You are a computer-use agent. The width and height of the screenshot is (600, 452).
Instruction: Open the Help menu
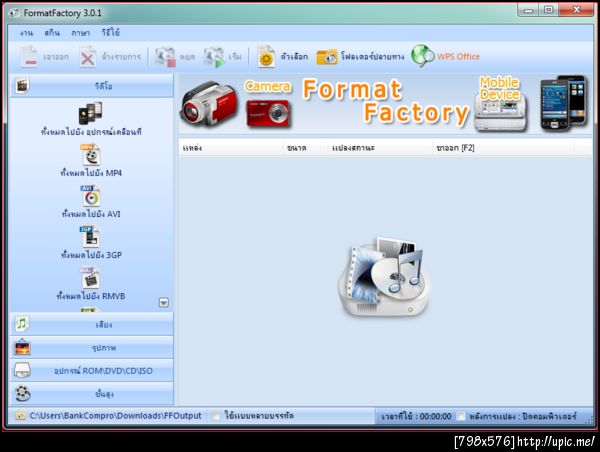pyautogui.click(x=111, y=33)
